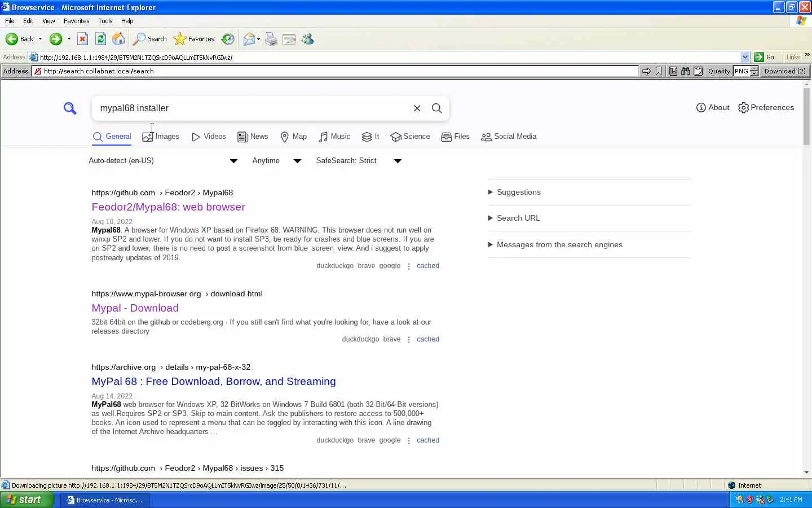The width and height of the screenshot is (812, 508).
Task: Open the Tools menu
Action: pos(105,21)
